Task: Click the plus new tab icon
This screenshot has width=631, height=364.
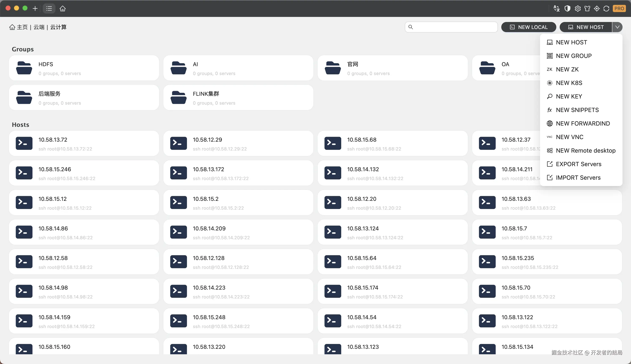Action: click(x=35, y=8)
